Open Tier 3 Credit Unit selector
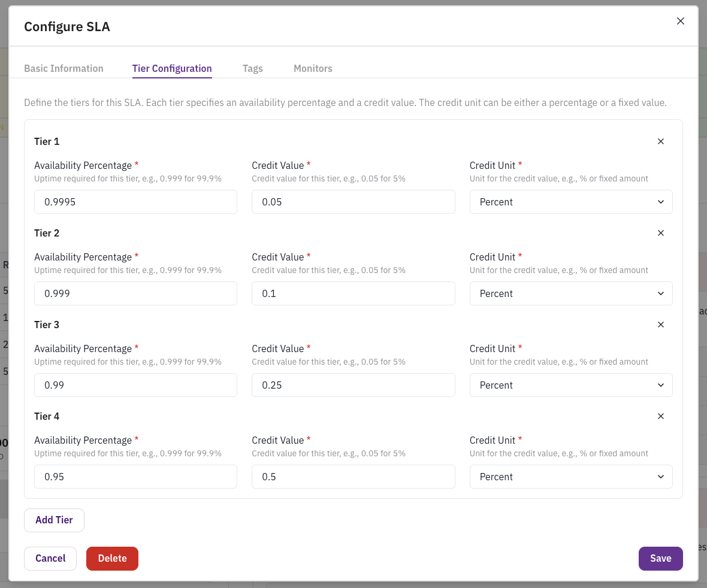The height and width of the screenshot is (588, 707). tap(570, 386)
